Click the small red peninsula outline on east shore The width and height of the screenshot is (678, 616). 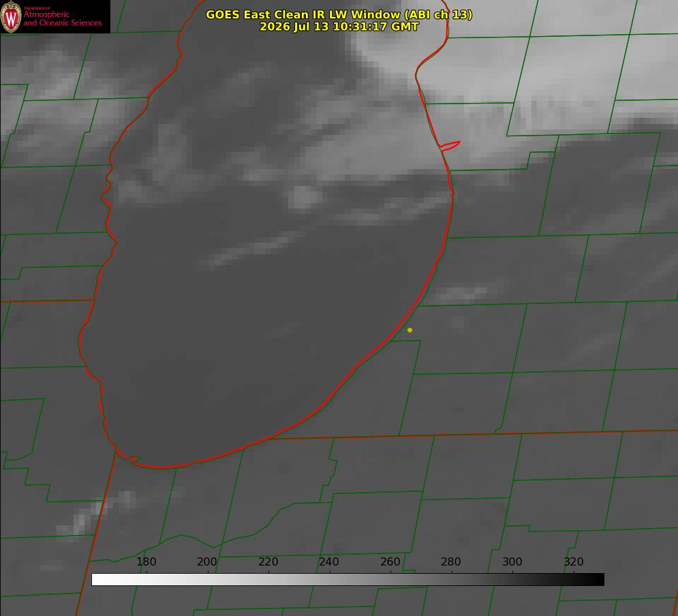point(450,146)
